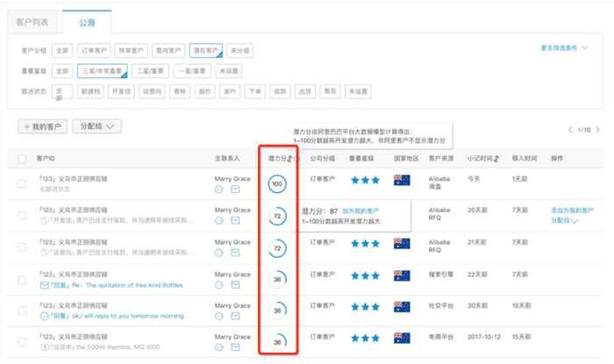Viewport: 614px width, 364px height.
Task: Expand 更多筛选条件 filter options
Action: 564,47
